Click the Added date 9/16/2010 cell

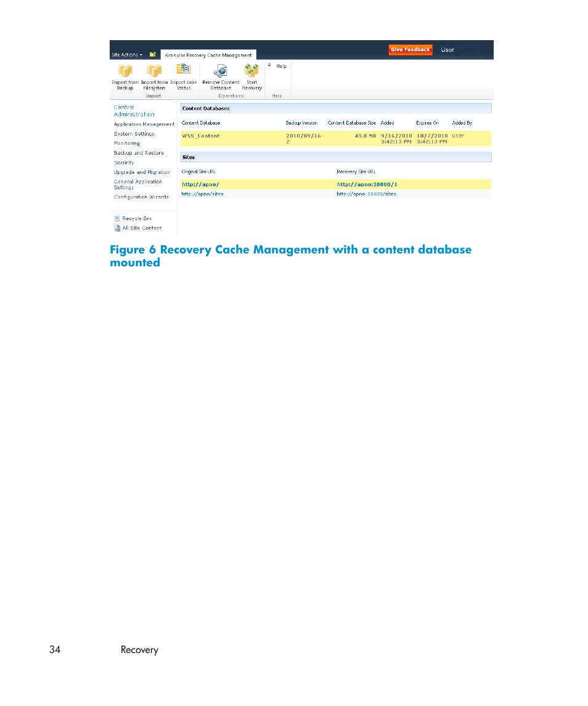(396, 139)
